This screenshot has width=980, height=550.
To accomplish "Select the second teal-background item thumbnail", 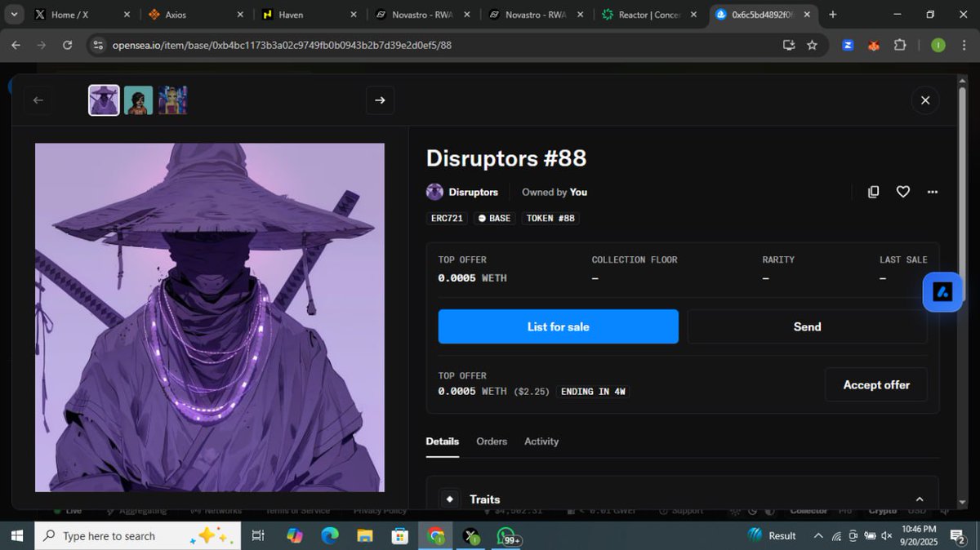I will [x=138, y=100].
